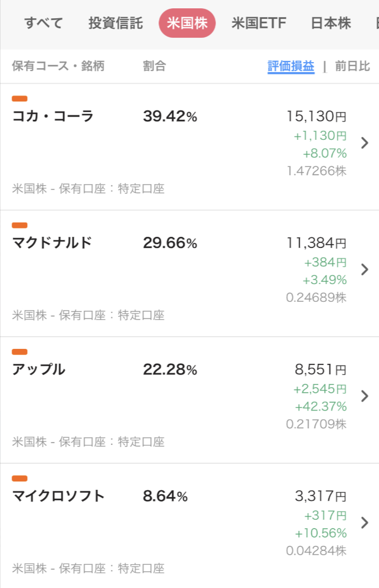Click orange marker above アップル
379x588 pixels.
click(x=19, y=352)
